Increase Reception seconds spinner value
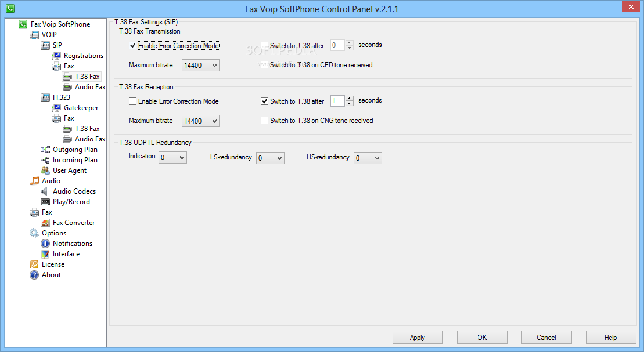 (350, 98)
